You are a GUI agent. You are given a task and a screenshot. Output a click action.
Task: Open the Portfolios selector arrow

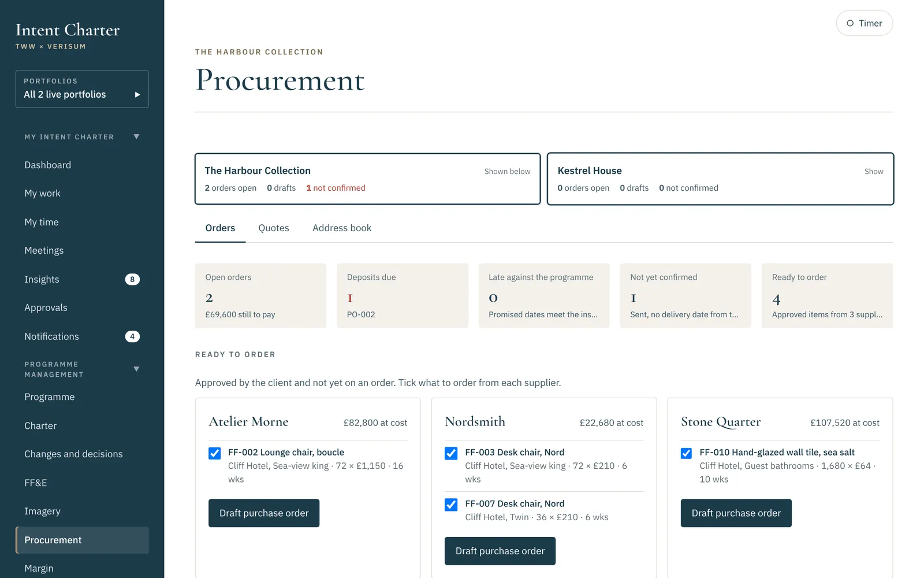[137, 95]
